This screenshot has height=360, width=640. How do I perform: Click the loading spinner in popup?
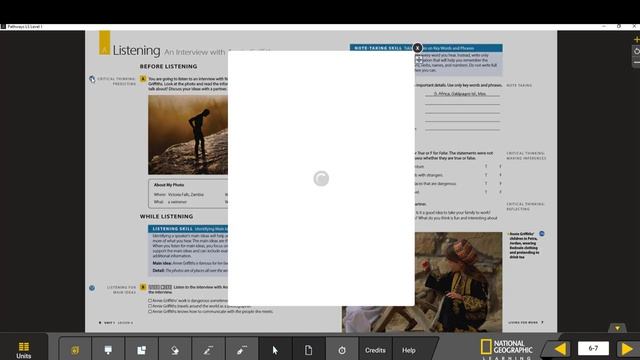(x=321, y=178)
